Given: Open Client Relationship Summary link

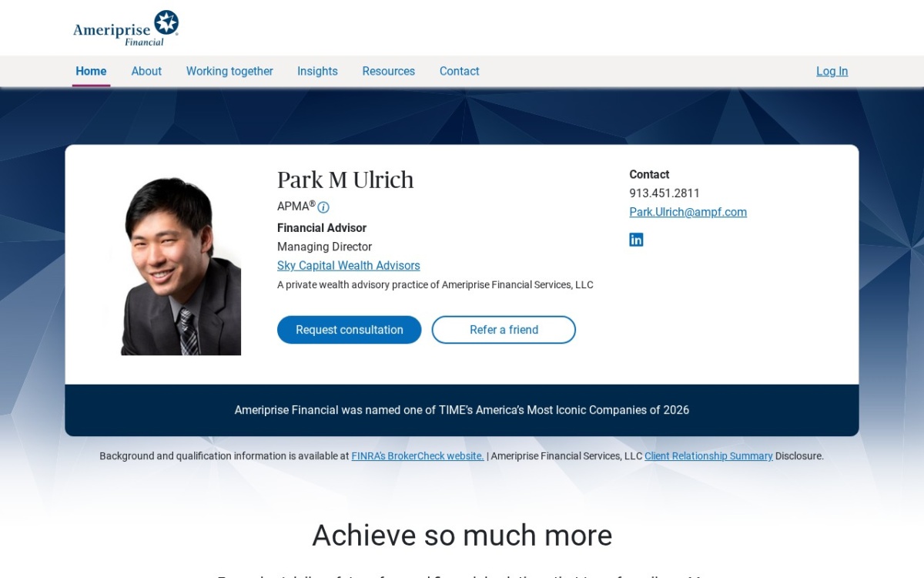Looking at the screenshot, I should [708, 456].
